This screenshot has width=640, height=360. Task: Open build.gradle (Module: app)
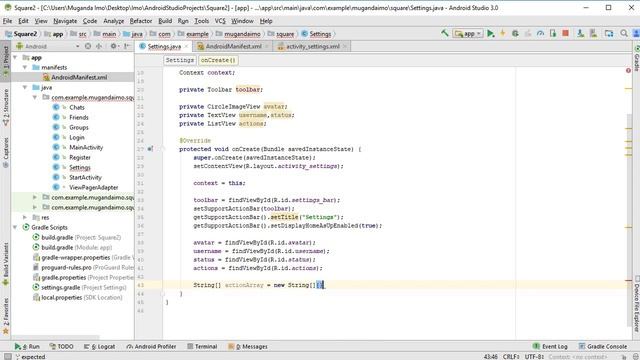coord(72,247)
